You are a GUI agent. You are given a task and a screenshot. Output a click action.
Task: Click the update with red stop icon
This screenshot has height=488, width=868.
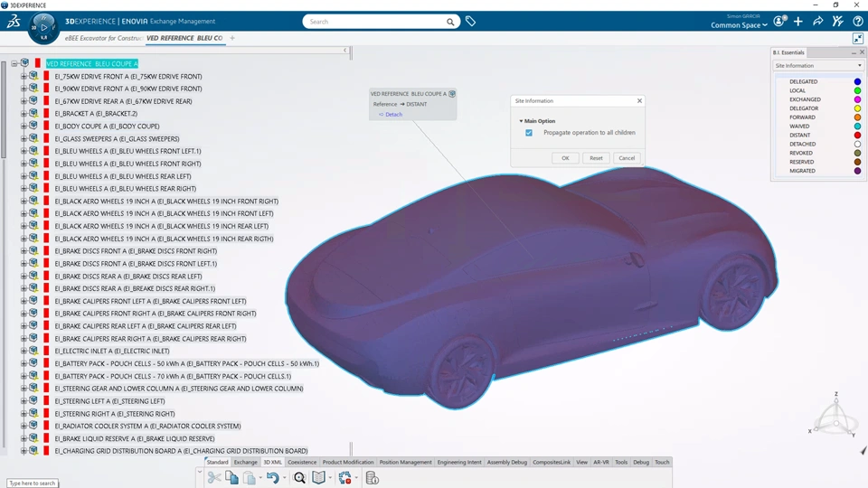pos(344,477)
